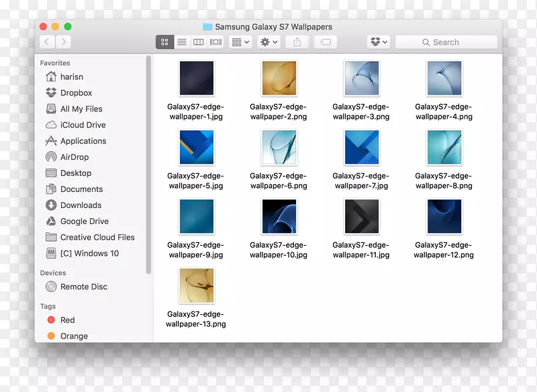
Task: Switch to list view in toolbar
Action: click(x=182, y=42)
